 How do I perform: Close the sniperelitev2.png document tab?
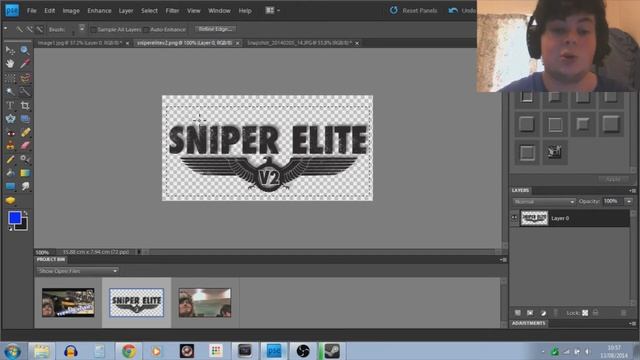[x=238, y=43]
